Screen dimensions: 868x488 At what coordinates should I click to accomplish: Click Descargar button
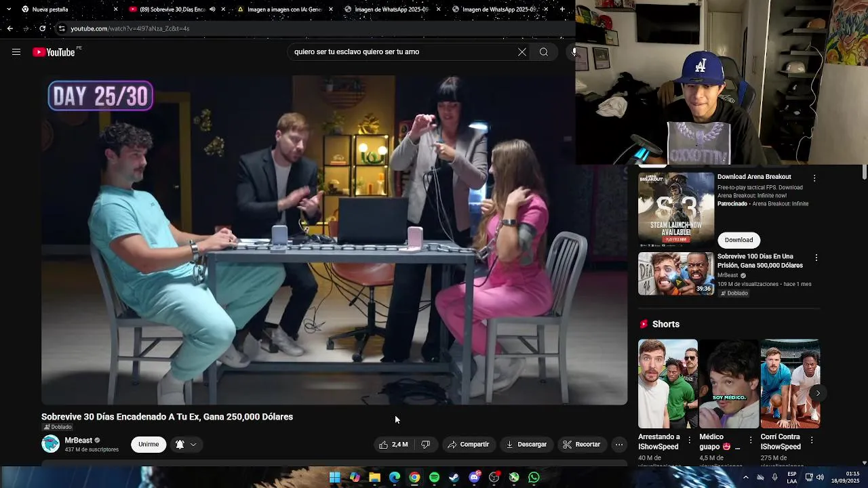(526, 445)
